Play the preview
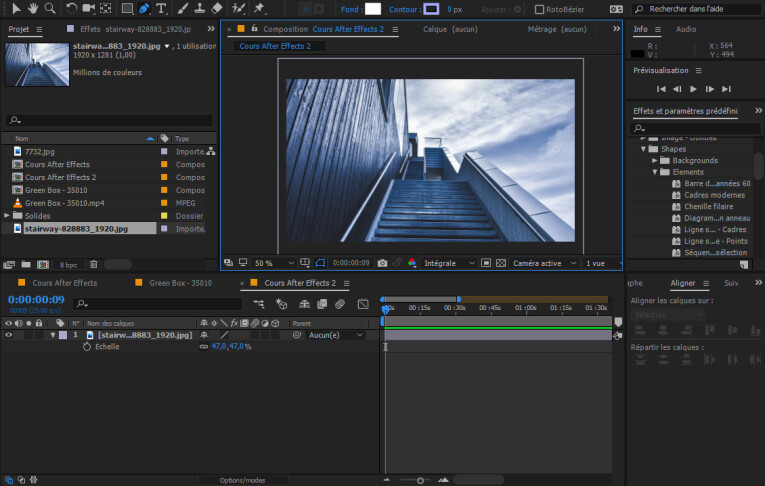Viewport: 765px width, 486px height. click(x=693, y=89)
